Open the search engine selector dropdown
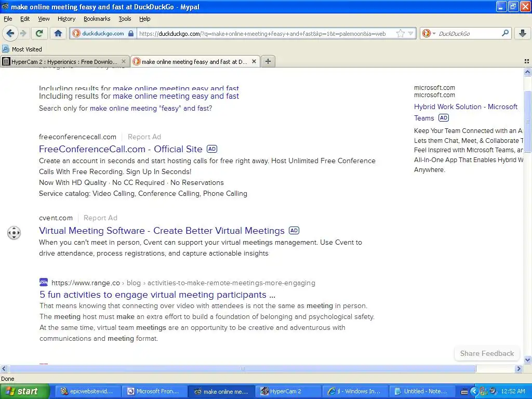 click(x=429, y=33)
